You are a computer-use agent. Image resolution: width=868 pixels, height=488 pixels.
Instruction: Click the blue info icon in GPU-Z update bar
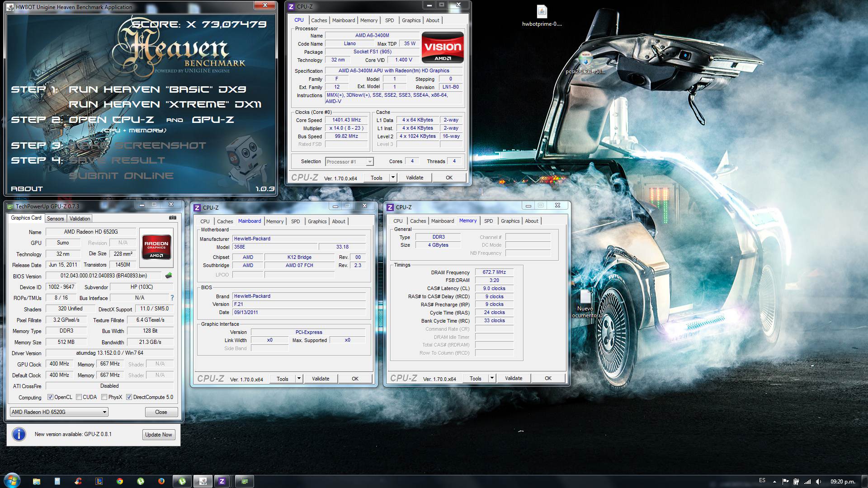19,434
